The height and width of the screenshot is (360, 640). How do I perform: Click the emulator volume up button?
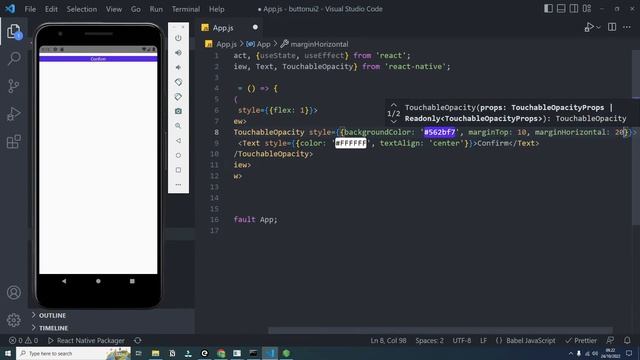point(178,53)
